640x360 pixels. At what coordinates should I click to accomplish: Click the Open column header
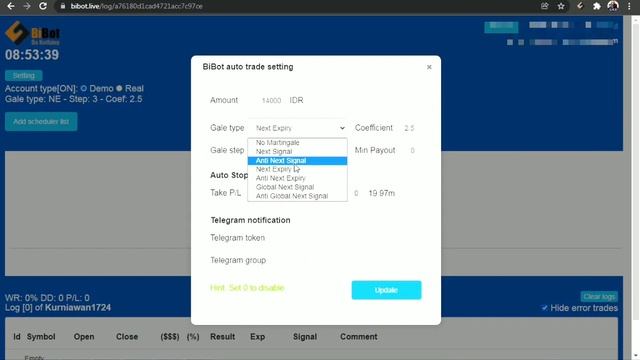[x=84, y=337]
